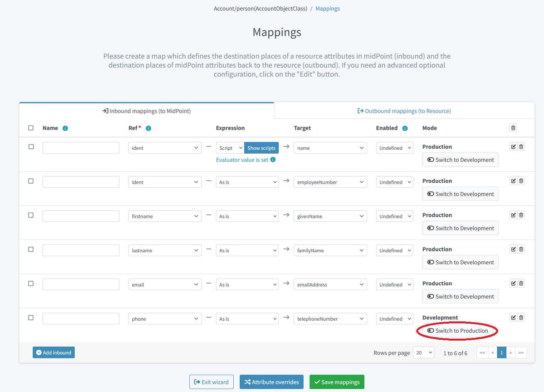Viewport: 544px width, 392px height.
Task: Select the Inbound mappings tab
Action: [x=146, y=111]
